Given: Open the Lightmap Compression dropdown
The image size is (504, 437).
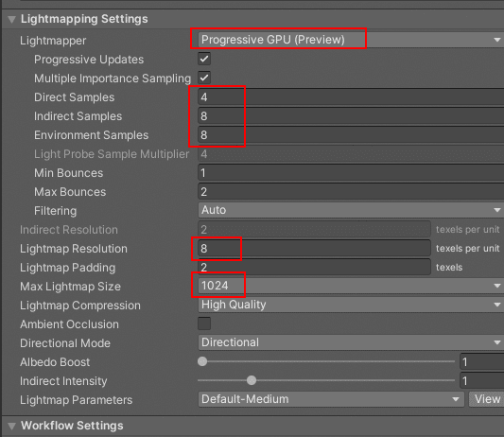Looking at the screenshot, I should 351,305.
